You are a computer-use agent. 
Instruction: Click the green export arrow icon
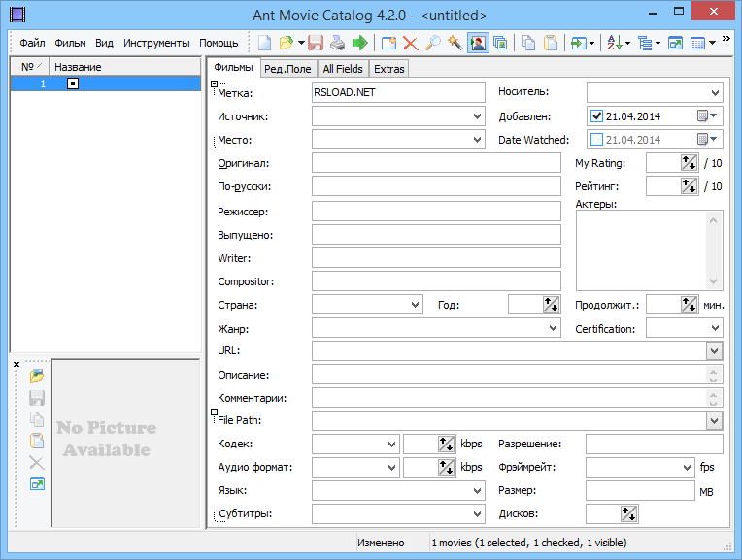click(359, 43)
